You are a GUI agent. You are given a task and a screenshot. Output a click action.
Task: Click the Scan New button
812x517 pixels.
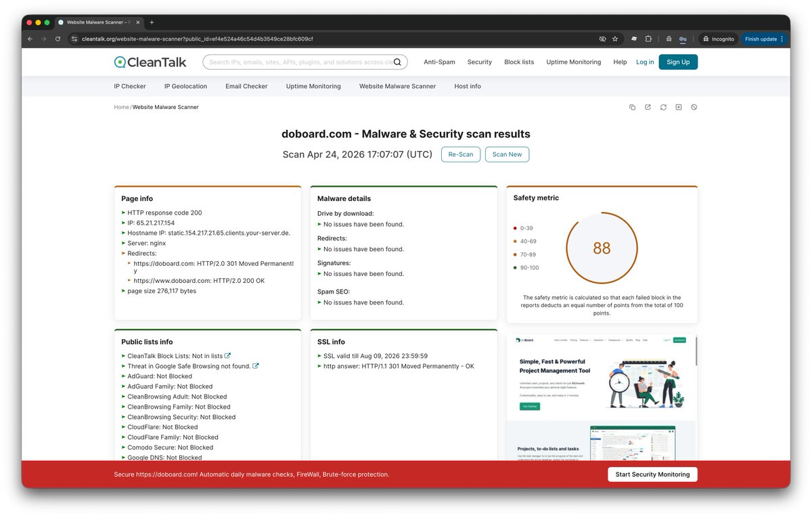click(x=507, y=154)
